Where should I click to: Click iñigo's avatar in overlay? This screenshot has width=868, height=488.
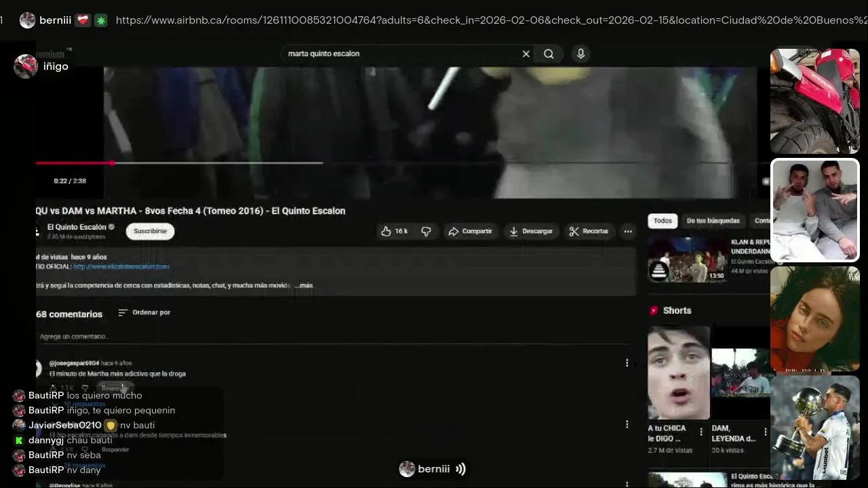pos(26,66)
